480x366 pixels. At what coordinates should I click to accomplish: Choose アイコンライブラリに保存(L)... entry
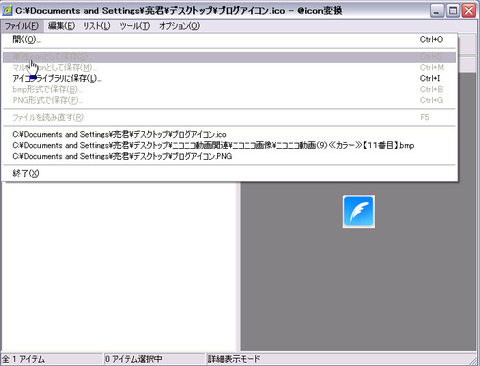pyautogui.click(x=229, y=79)
